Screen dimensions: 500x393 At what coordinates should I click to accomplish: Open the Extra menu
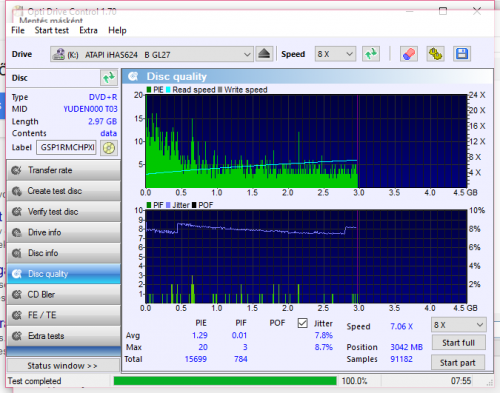click(x=88, y=30)
